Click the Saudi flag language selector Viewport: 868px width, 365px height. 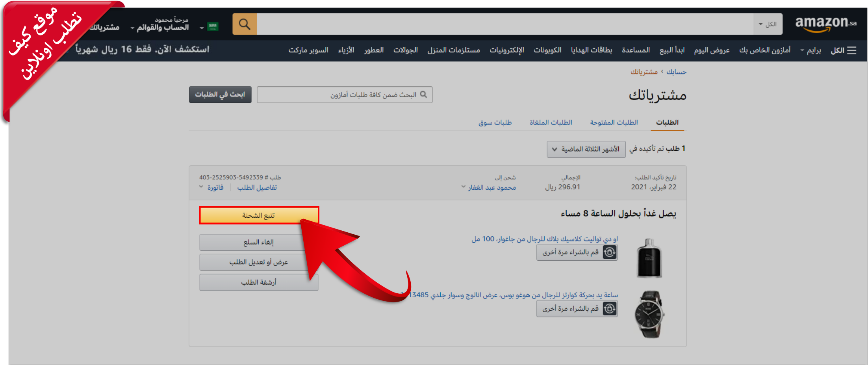[x=213, y=27]
